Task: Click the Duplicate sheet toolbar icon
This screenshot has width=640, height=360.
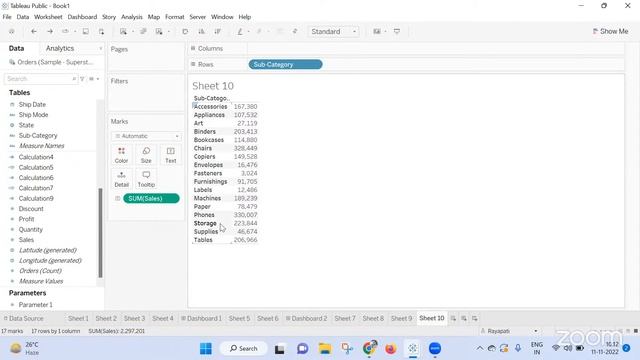Action: point(143,31)
